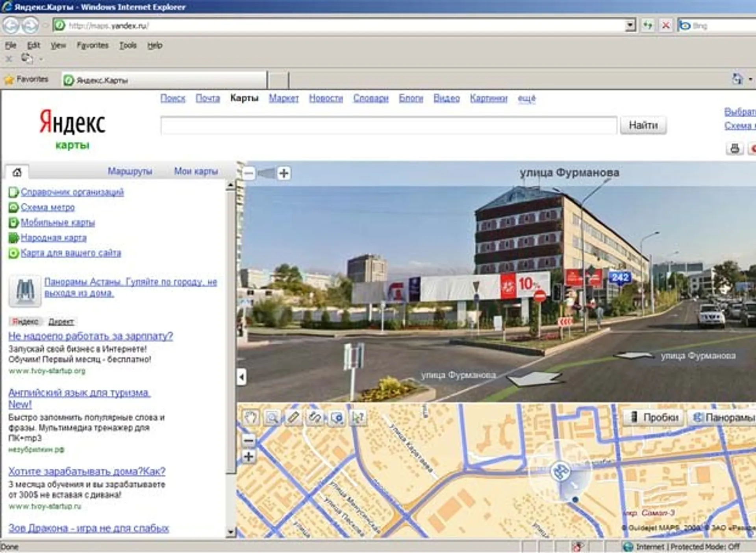The height and width of the screenshot is (553, 756).
Task: Switch to the Маршруты tab
Action: tap(130, 171)
